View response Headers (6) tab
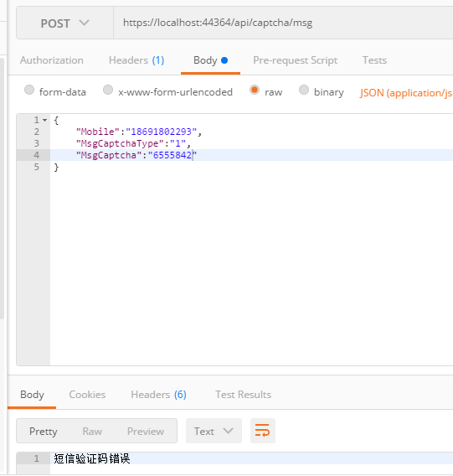Screen dimensions: 453x476 158,395
